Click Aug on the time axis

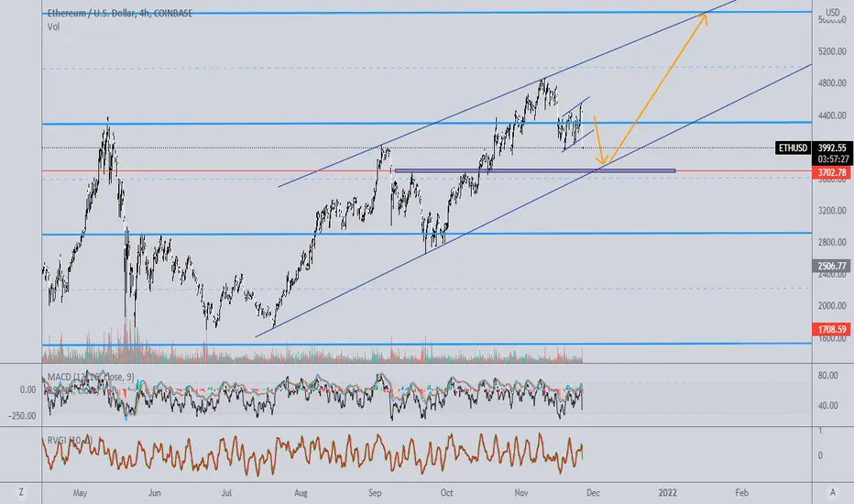point(301,493)
